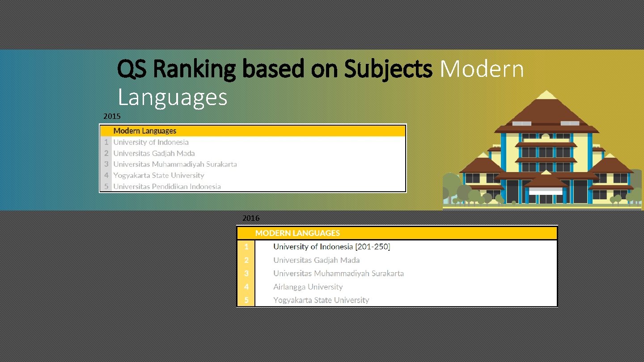Screen dimensions: 644x362
Task: Select the '2015' year label
Action: pyautogui.click(x=112, y=116)
